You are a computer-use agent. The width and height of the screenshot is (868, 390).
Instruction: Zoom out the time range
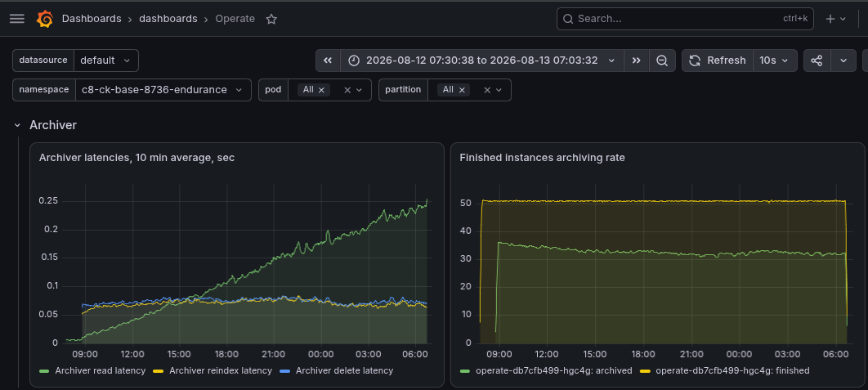pyautogui.click(x=662, y=61)
